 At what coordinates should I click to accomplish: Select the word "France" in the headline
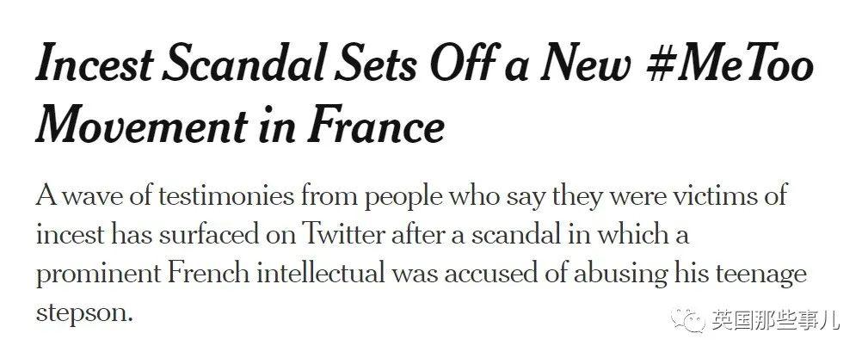pyautogui.click(x=377, y=125)
